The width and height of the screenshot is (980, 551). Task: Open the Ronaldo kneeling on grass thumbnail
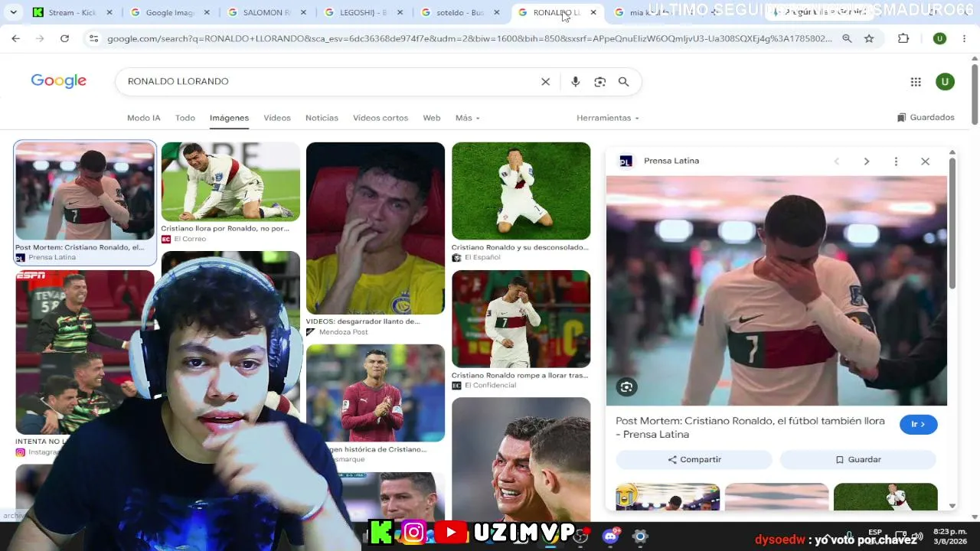[230, 181]
